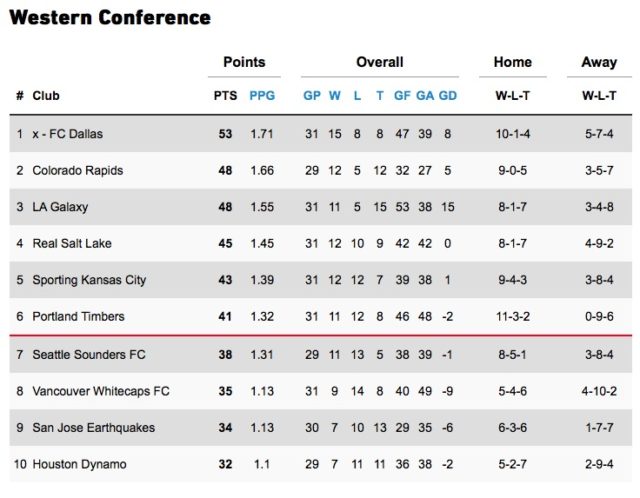This screenshot has height=498, width=640.
Task: Sort table by PTS column header
Action: point(224,96)
